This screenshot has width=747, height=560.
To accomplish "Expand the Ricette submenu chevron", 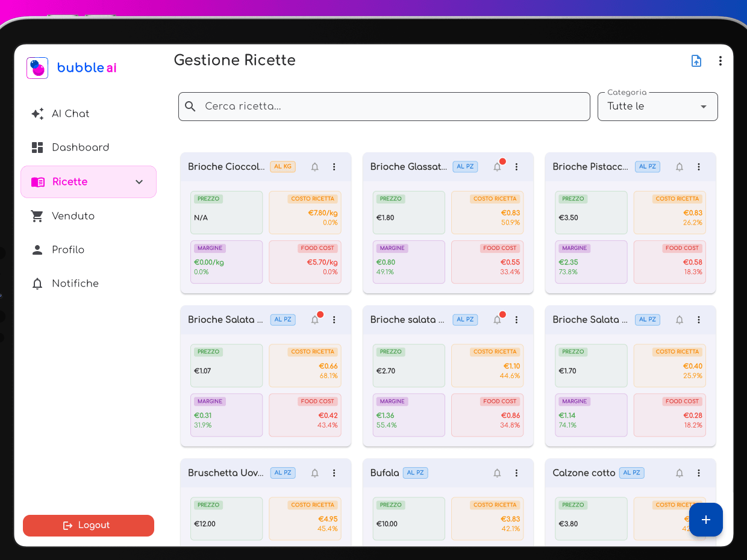I will 139,182.
